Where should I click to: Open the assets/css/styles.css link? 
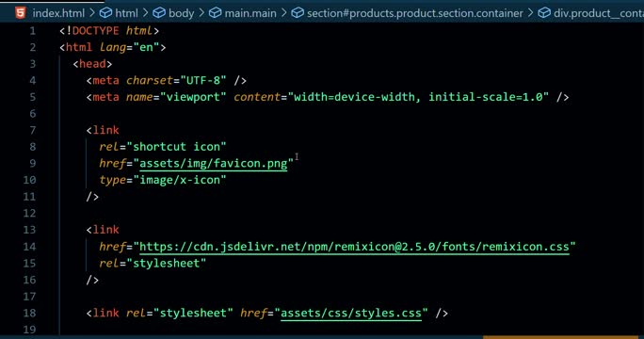coord(351,314)
